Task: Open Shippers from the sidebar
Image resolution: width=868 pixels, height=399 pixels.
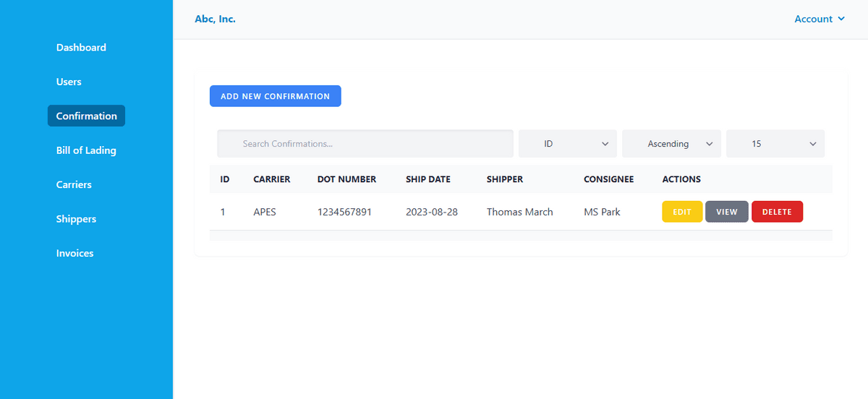Action: pos(76,219)
